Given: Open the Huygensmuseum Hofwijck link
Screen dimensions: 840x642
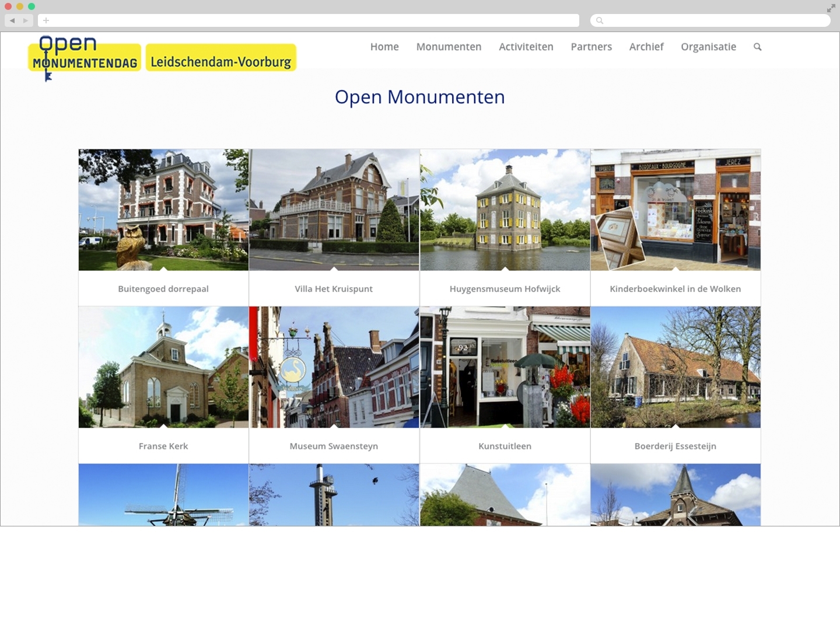Looking at the screenshot, I should 504,288.
